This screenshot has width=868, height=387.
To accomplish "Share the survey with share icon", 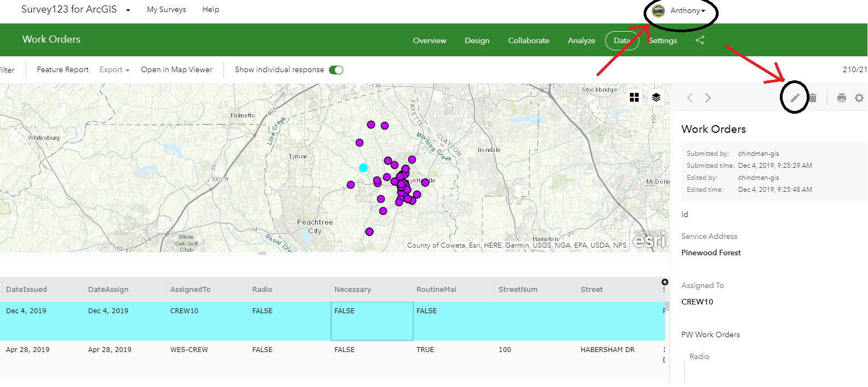I will pyautogui.click(x=699, y=40).
